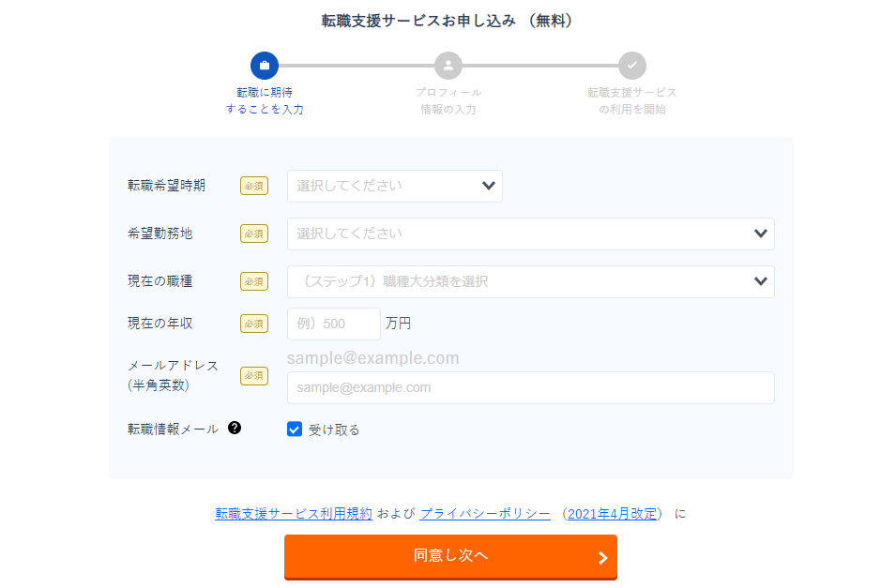The image size is (896, 588).
Task: Click the chevron on the 現在の職種 dropdown
Action: tap(760, 281)
